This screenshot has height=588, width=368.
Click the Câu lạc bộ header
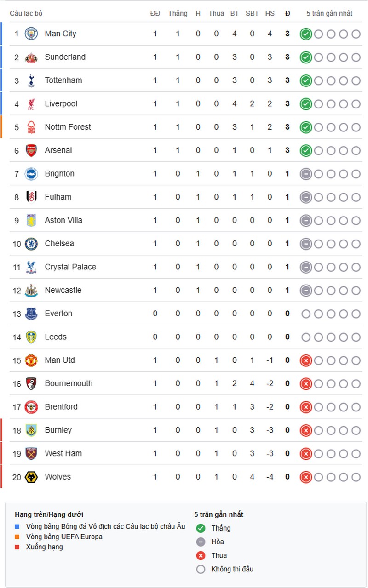(x=26, y=13)
